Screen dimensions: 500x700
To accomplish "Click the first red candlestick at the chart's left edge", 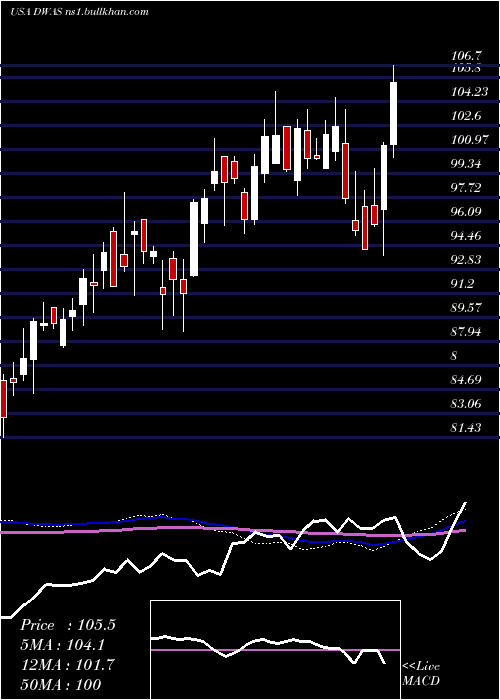I will point(4,399).
